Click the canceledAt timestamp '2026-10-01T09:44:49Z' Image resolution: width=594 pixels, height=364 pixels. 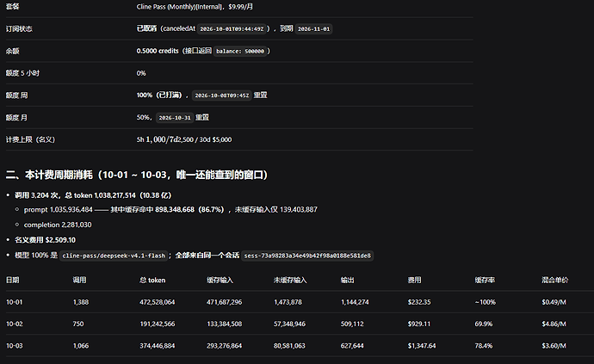point(232,29)
